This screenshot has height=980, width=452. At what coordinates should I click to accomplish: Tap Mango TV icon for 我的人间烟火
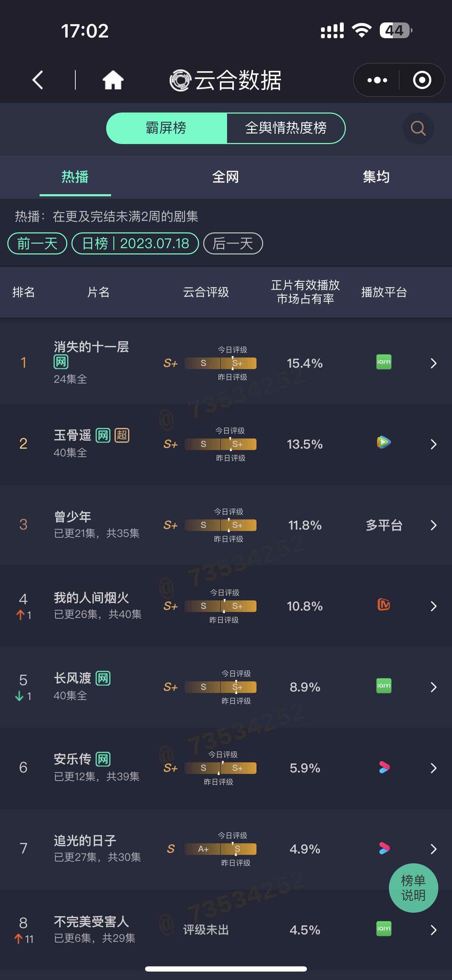coord(384,605)
